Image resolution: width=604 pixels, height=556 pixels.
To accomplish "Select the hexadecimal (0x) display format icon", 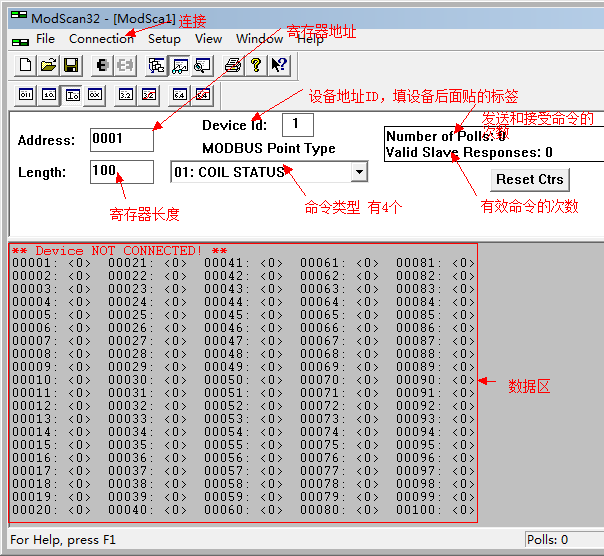I will click(x=95, y=94).
